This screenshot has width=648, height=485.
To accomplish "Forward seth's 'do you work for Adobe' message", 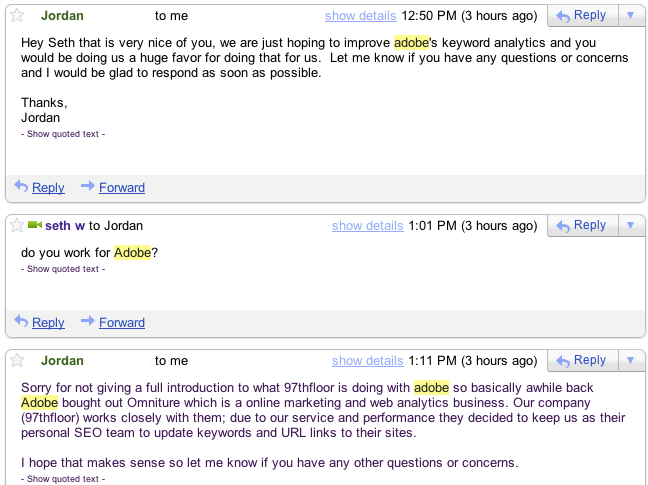I will [121, 322].
